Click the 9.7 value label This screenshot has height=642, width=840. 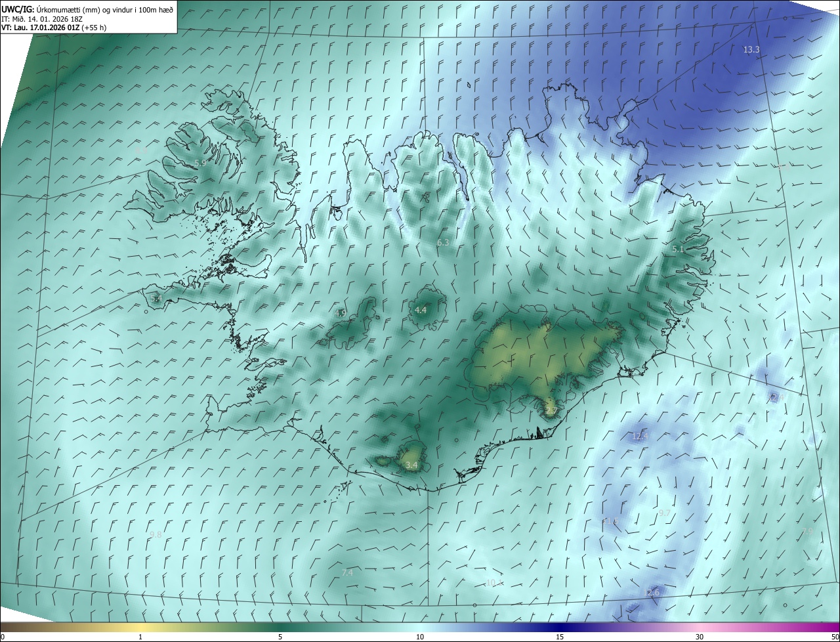coord(665,513)
